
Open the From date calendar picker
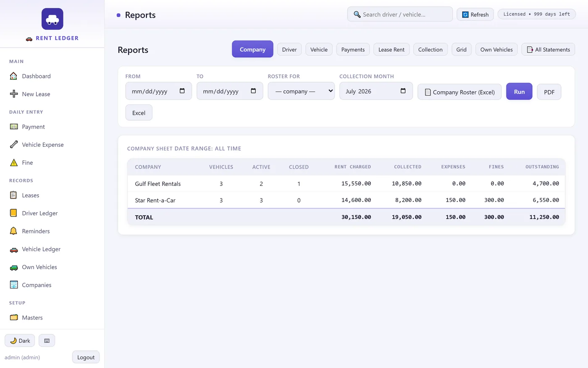[x=182, y=91]
